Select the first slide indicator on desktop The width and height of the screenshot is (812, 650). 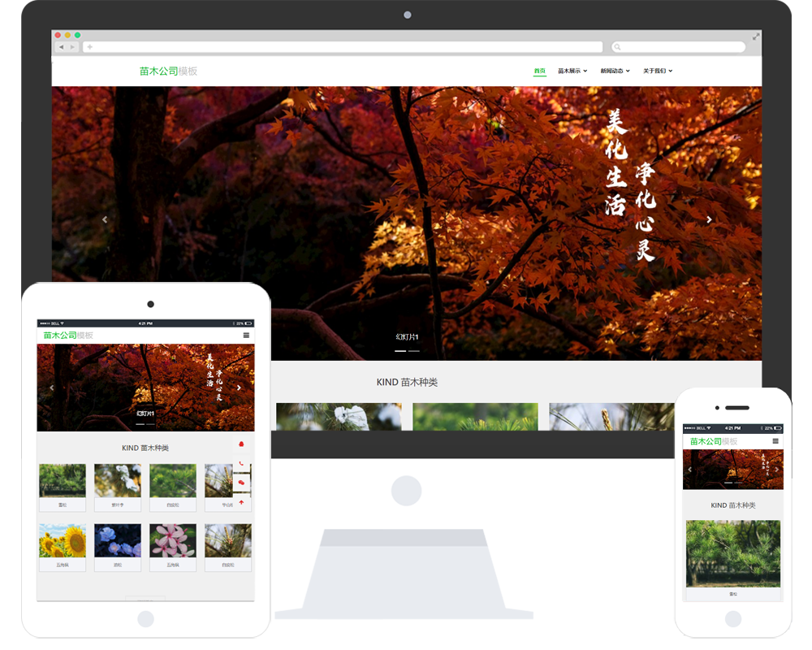click(x=400, y=351)
